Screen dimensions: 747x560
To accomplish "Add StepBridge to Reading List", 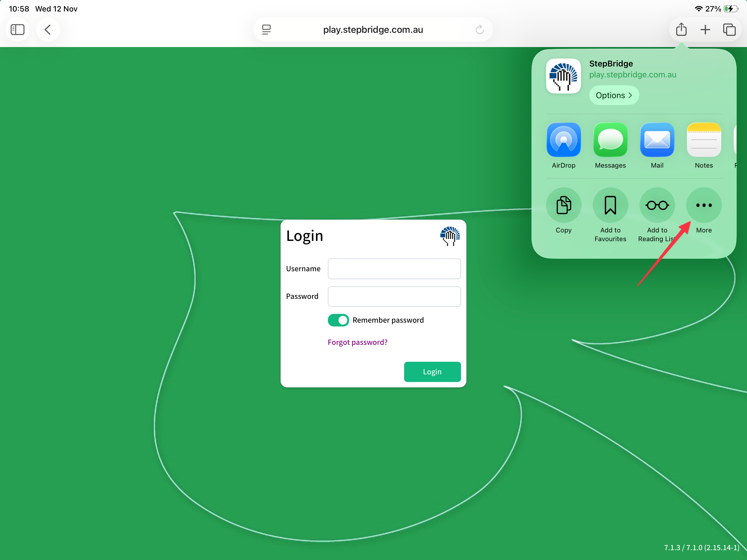I will point(657,205).
